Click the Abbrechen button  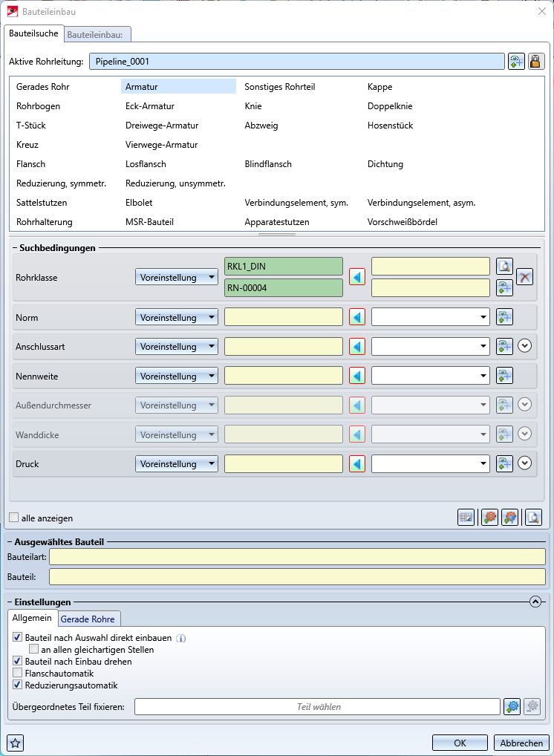pyautogui.click(x=521, y=743)
